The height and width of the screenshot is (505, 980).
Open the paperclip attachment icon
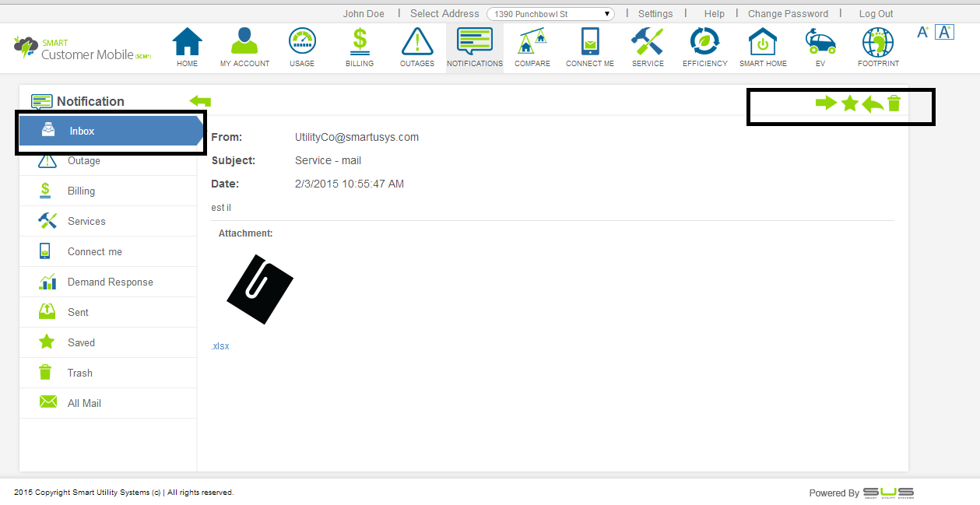[259, 288]
